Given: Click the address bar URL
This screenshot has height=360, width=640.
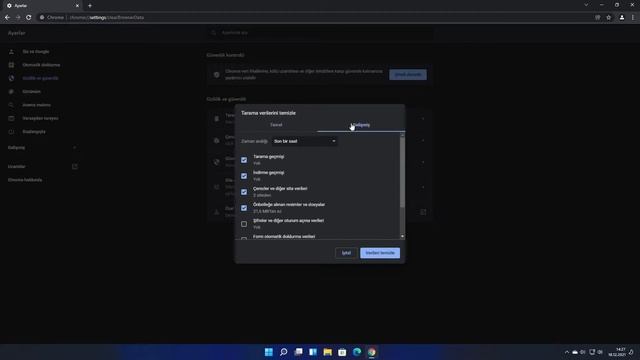Looking at the screenshot, I should click(107, 18).
